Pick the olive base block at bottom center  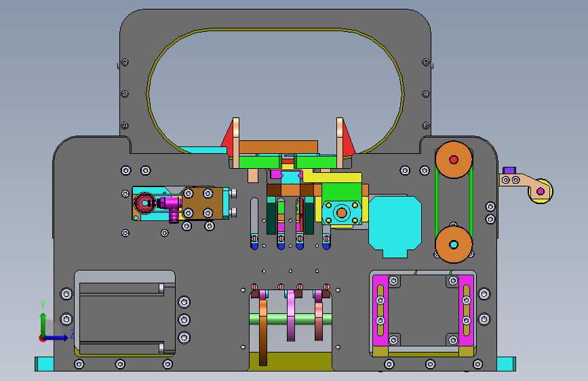291,361
